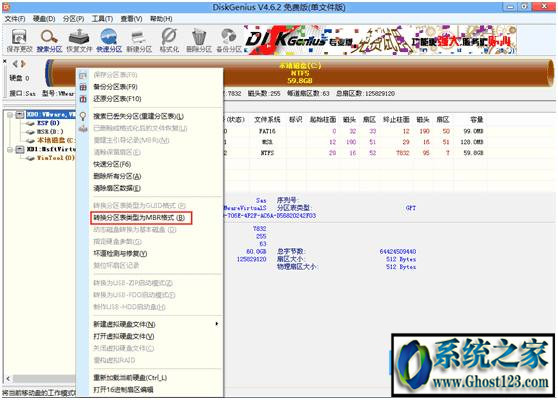Image resolution: width=558 pixels, height=400 pixels.
Task: Select 备份分区表(F9) menu entry
Action: tap(115, 87)
